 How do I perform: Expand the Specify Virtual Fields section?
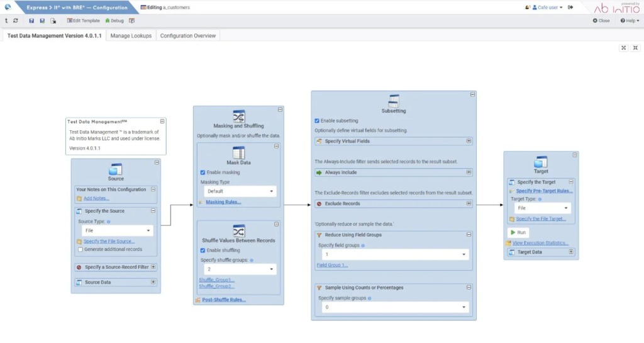point(469,141)
